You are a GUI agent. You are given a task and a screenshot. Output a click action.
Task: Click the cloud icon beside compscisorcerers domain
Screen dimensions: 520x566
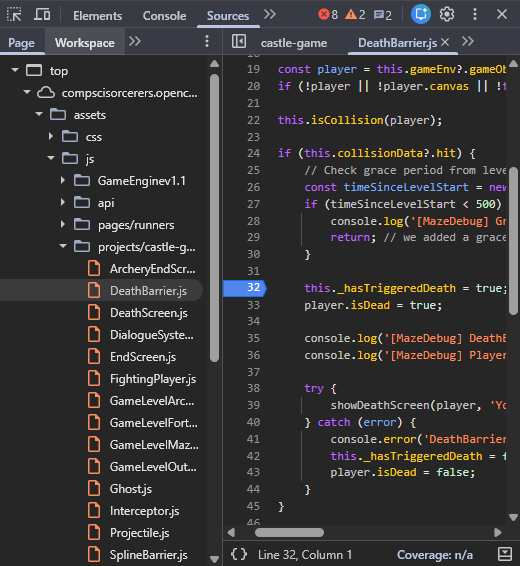pos(46,93)
